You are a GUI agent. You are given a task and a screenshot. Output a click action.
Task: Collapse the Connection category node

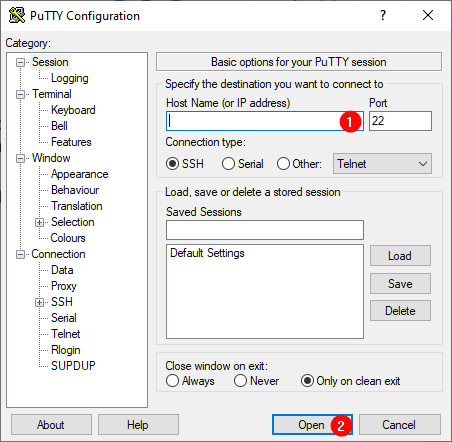[x=20, y=255]
